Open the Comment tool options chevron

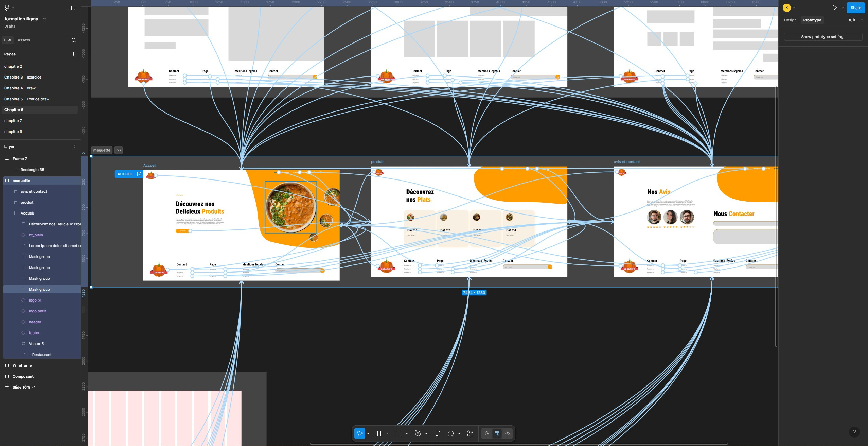(459, 434)
